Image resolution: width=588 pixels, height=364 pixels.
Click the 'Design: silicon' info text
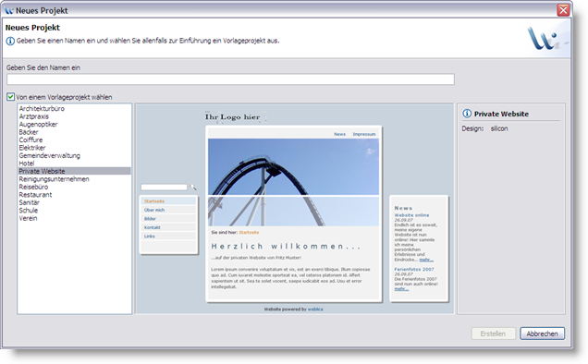pyautogui.click(x=484, y=128)
